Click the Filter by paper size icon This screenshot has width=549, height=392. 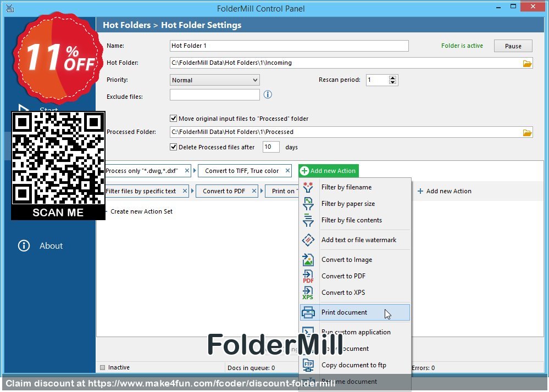click(x=308, y=204)
